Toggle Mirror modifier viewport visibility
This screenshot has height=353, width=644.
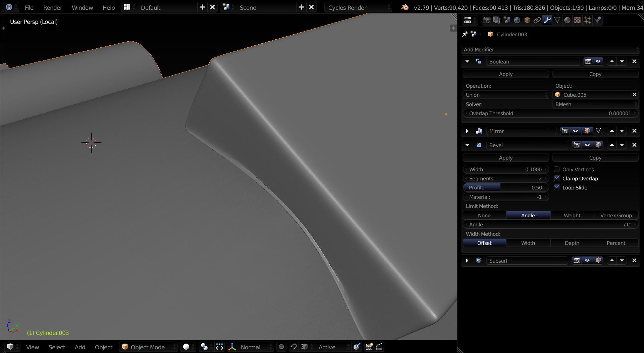click(x=576, y=131)
